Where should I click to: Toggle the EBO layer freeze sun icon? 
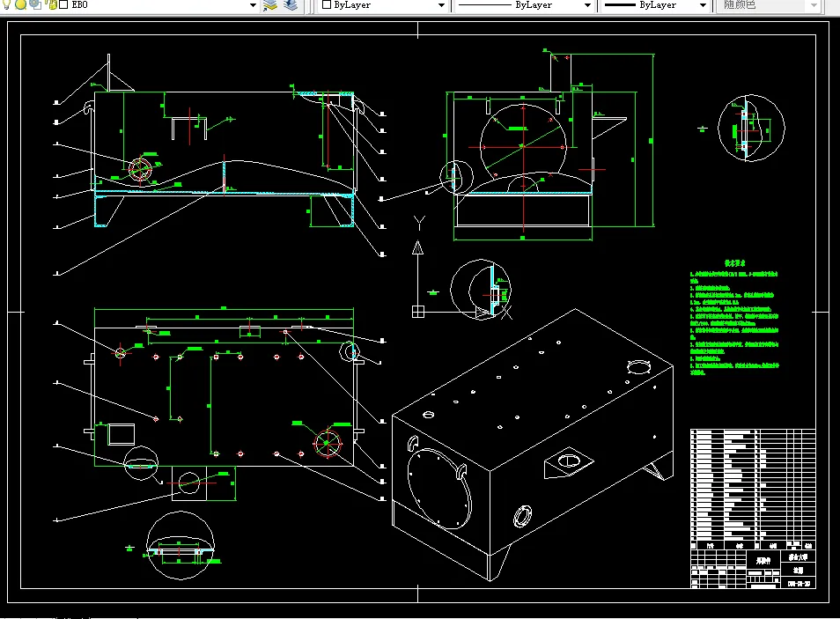pyautogui.click(x=21, y=4)
